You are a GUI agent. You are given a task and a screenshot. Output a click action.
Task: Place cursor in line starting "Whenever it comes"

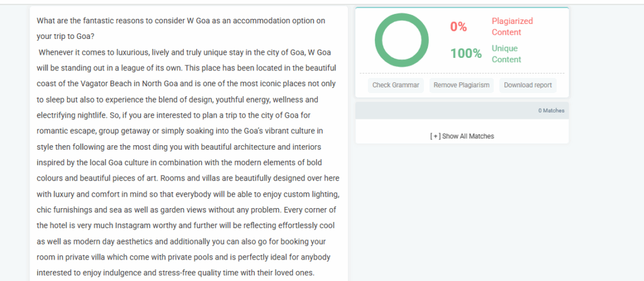click(x=182, y=52)
